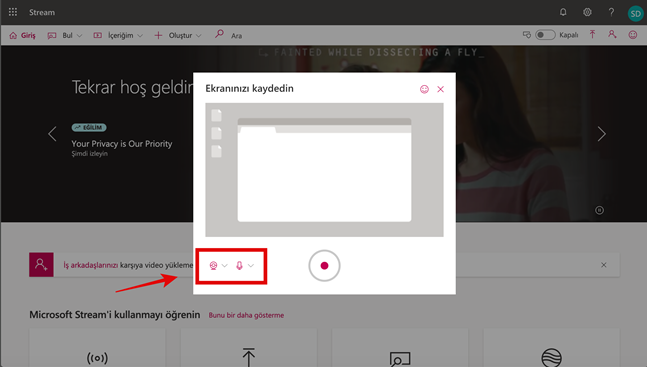
Task: Close the Ekranınızı kaydedin dialog
Action: (x=440, y=89)
